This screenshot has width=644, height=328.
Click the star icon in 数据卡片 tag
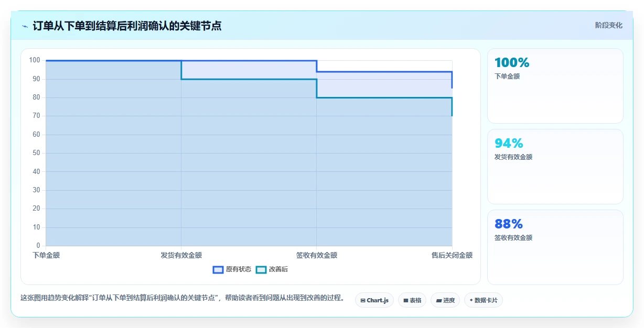(471, 300)
